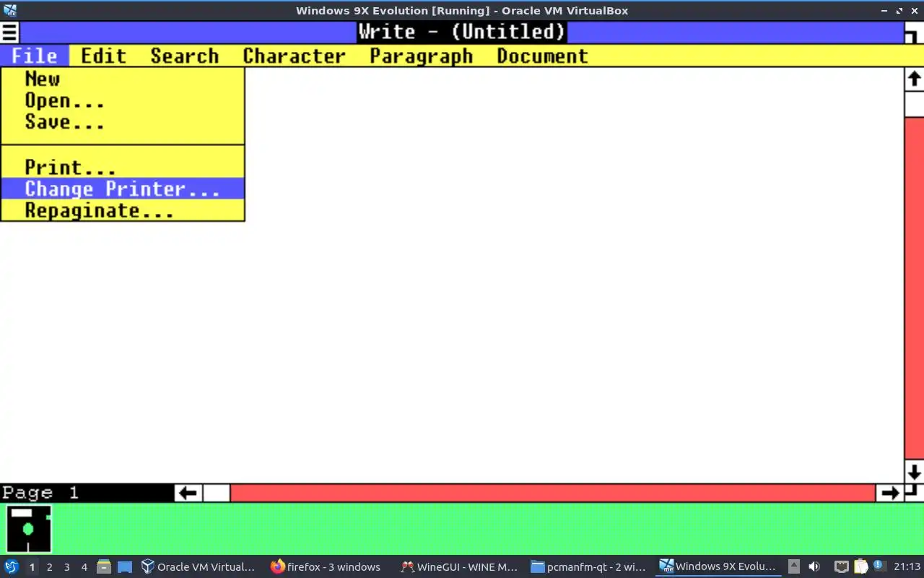Open the clipboard manager tray icon

pos(860,567)
